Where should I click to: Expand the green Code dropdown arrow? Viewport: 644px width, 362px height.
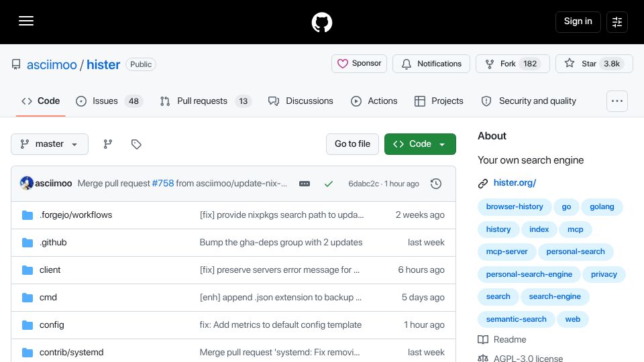442,145
